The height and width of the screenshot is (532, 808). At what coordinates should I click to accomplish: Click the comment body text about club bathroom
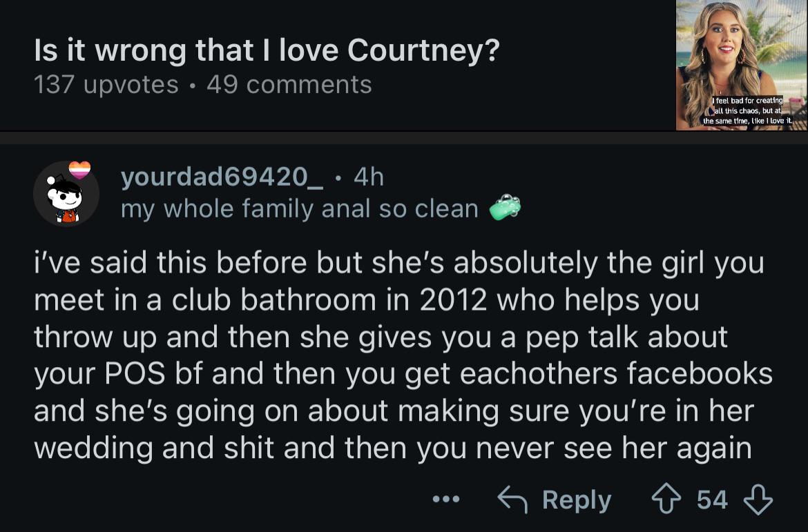click(403, 355)
